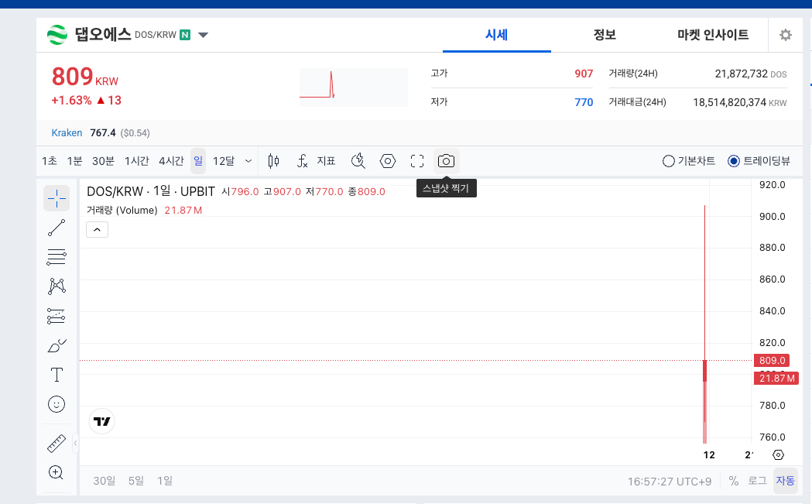Viewport: 812px width, 504px height.
Task: Activate the zoom in tool
Action: tap(56, 472)
